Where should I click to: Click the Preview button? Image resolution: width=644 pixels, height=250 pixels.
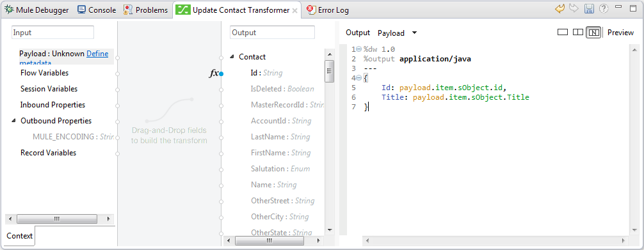[x=620, y=33]
